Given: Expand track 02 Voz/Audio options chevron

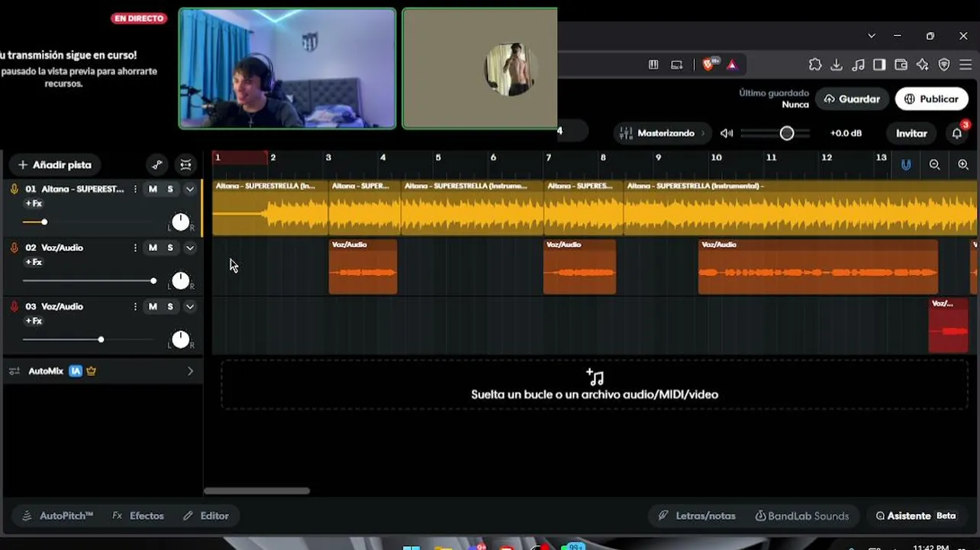Looking at the screenshot, I should coord(190,247).
